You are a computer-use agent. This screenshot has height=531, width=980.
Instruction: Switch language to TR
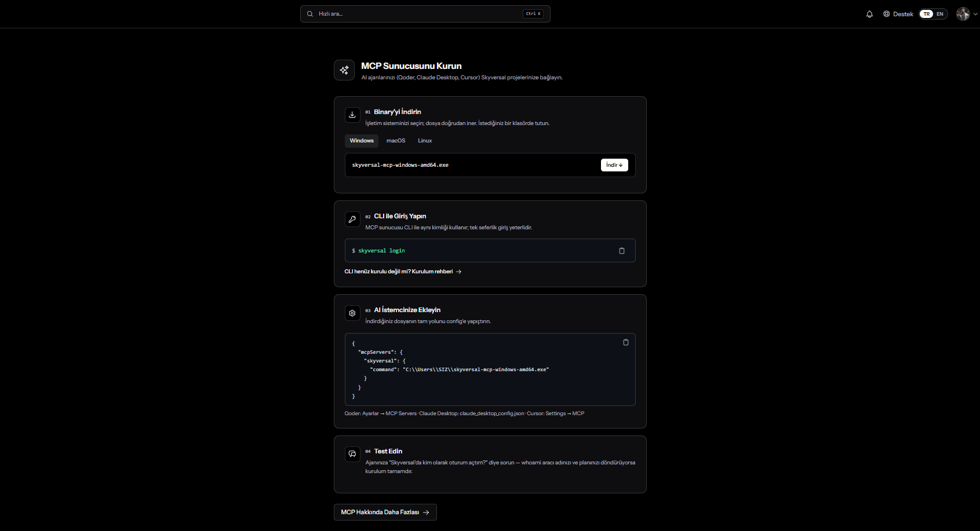coord(927,14)
